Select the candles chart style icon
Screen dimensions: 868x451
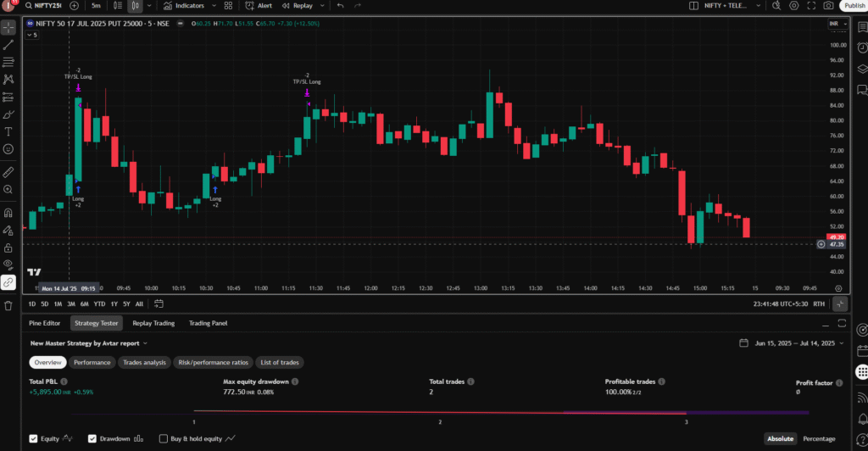135,6
